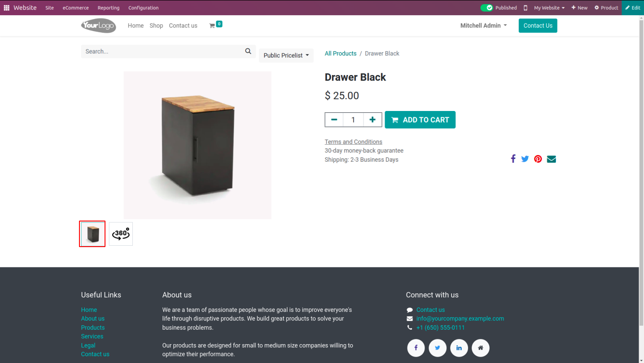Screen dimensions: 644x363
Task: Click the Add to Cart button
Action: [420, 120]
